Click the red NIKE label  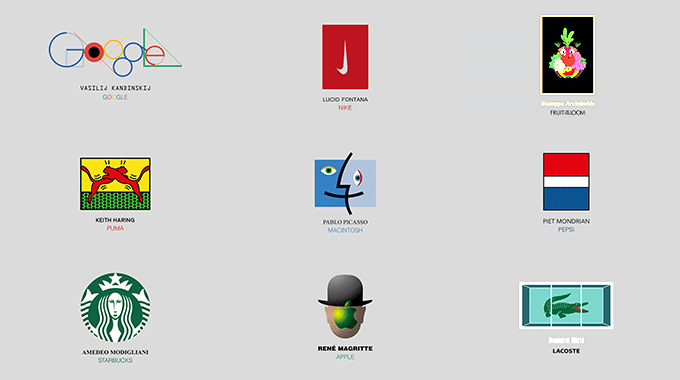345,108
